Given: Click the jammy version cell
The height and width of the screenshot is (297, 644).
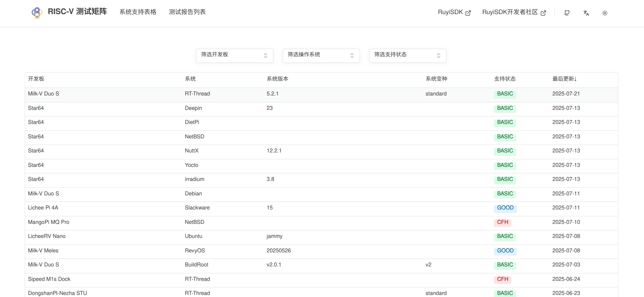Looking at the screenshot, I should (274, 236).
